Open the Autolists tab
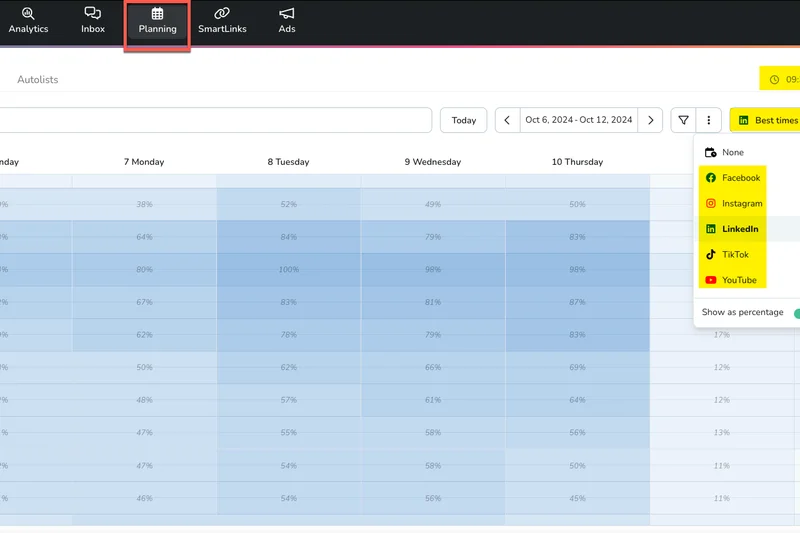The width and height of the screenshot is (800, 533). coord(38,79)
